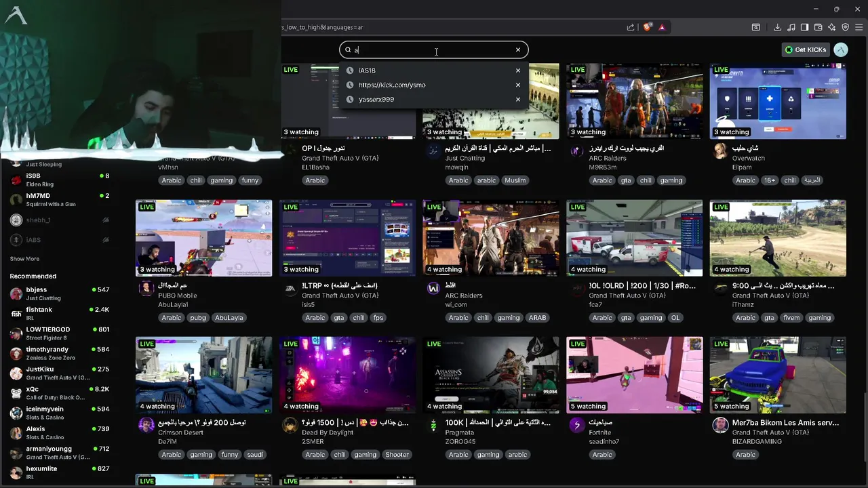Click the fivem tag

pos(791,318)
